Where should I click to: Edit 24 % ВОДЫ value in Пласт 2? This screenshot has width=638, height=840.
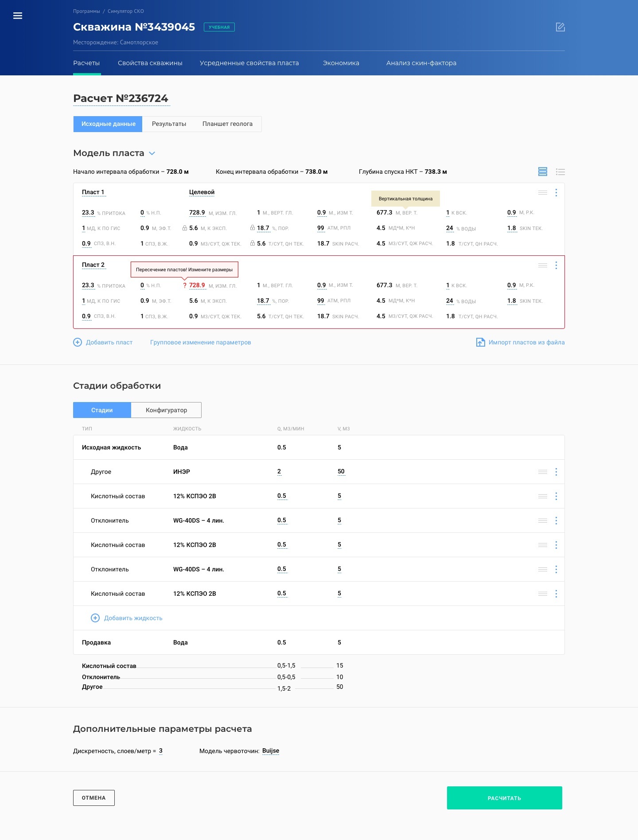click(450, 301)
